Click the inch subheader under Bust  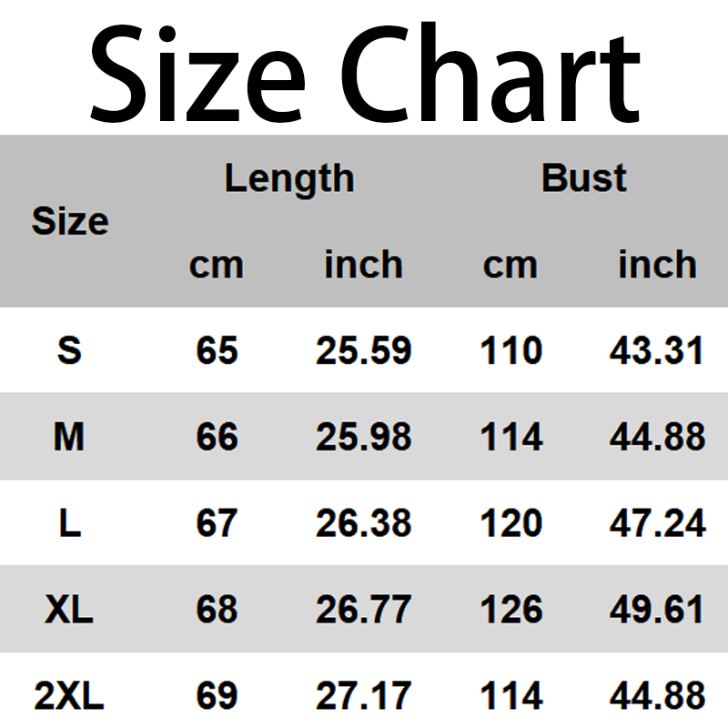(657, 265)
